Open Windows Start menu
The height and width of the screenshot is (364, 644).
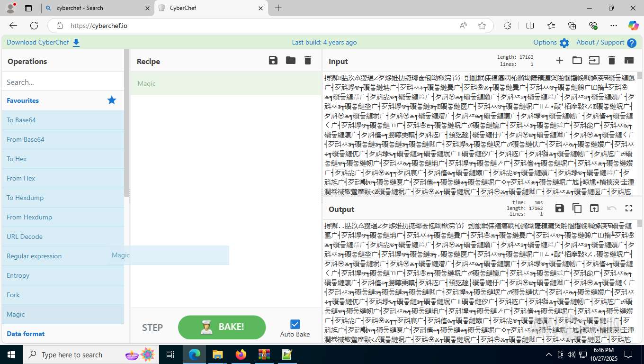(x=11, y=355)
